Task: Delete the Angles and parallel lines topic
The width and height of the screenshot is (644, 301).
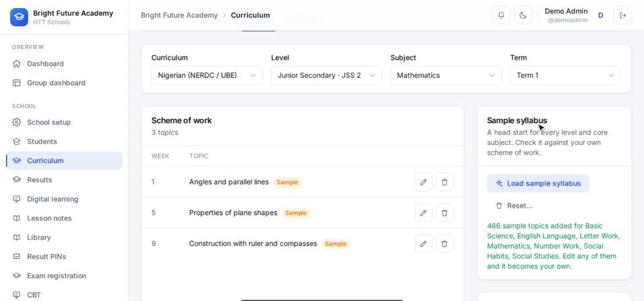Action: (x=444, y=182)
